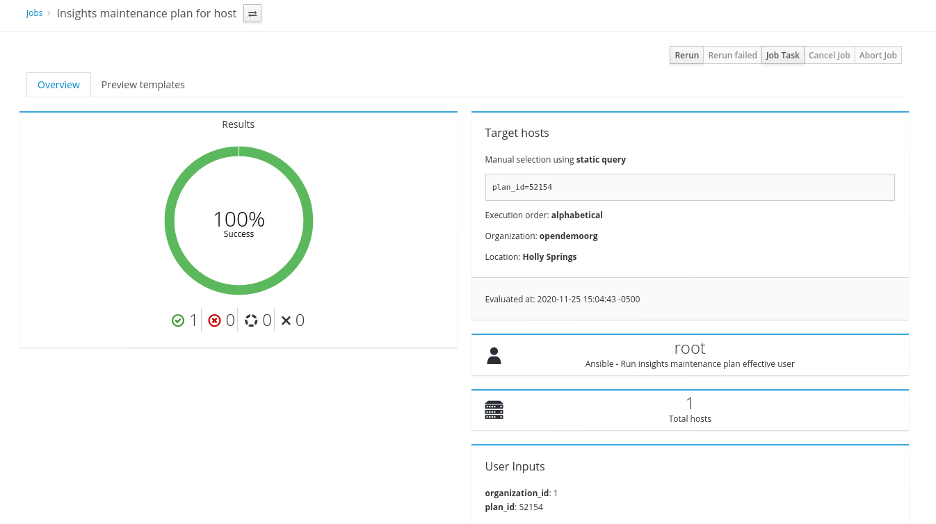Click the root effective user heading
The width and height of the screenshot is (936, 524).
coord(689,348)
